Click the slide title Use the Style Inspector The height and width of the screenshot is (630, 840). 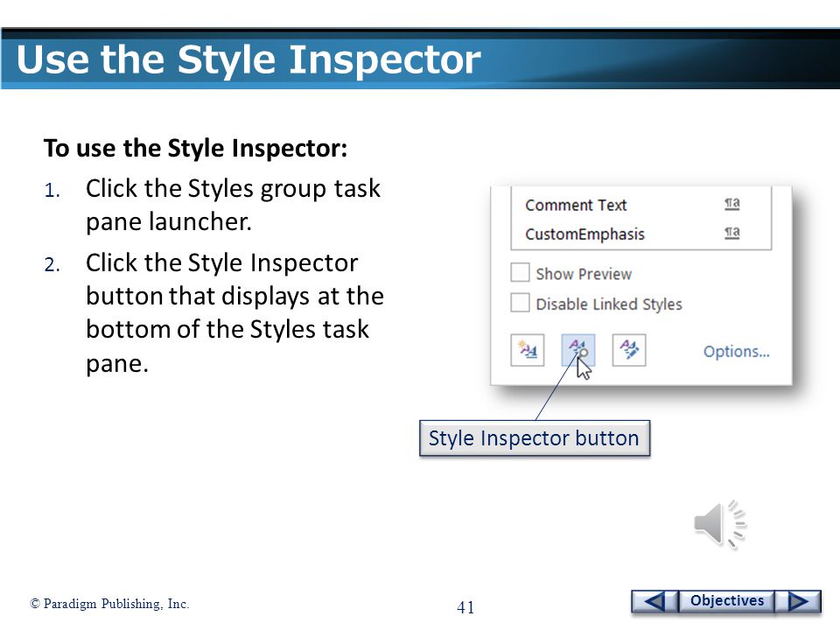click(x=248, y=59)
